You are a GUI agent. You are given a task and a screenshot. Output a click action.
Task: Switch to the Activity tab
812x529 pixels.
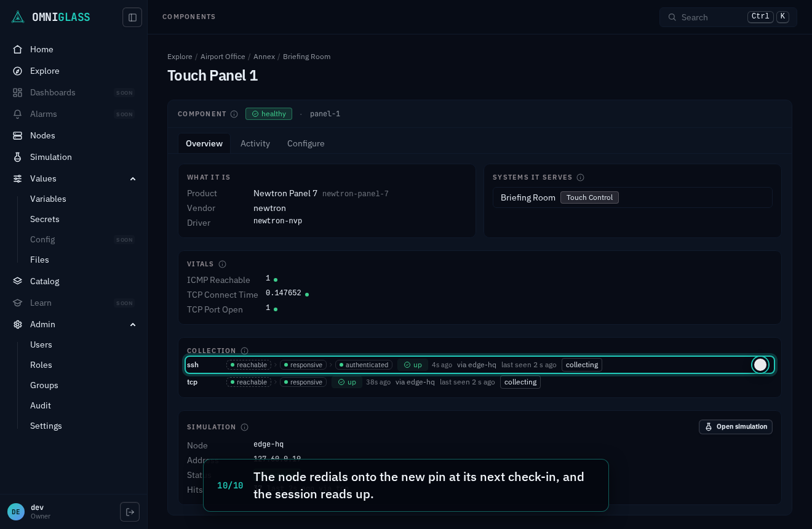pyautogui.click(x=255, y=143)
